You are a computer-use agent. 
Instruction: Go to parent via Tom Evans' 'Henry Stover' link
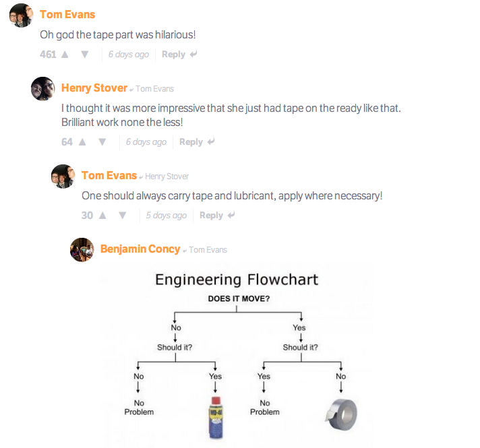[x=167, y=177]
